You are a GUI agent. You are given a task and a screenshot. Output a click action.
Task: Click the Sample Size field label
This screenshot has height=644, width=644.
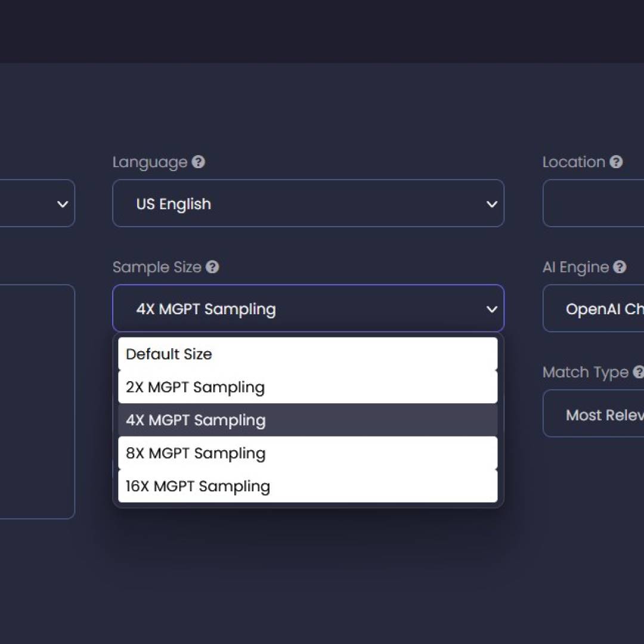(x=157, y=267)
